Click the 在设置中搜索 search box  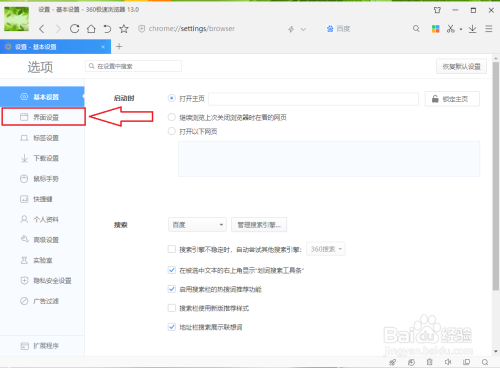[x=133, y=66]
